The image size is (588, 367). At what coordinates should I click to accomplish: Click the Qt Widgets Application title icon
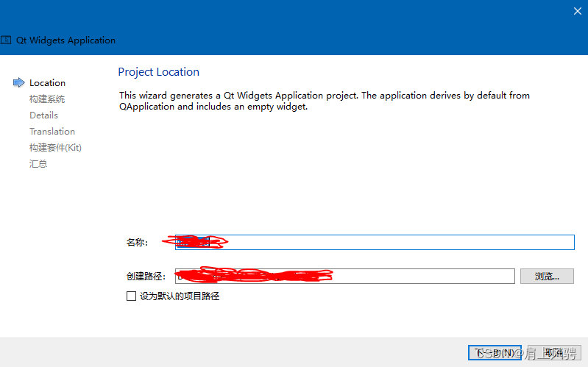[x=6, y=40]
